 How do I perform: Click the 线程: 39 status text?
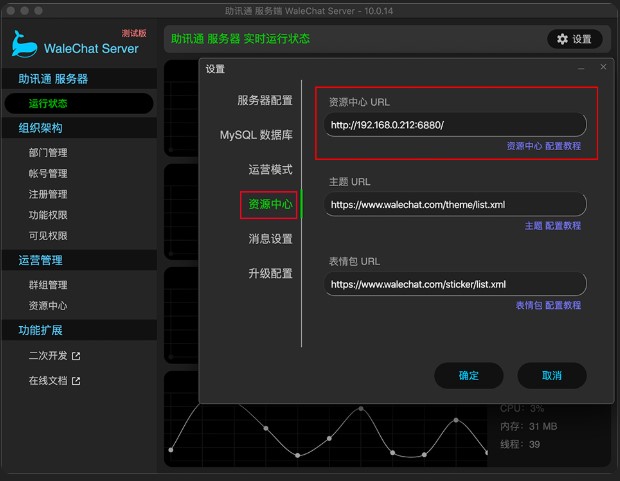point(520,445)
